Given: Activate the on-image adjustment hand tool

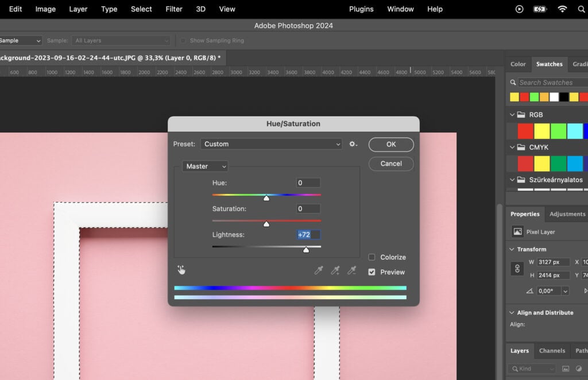Looking at the screenshot, I should (x=181, y=269).
